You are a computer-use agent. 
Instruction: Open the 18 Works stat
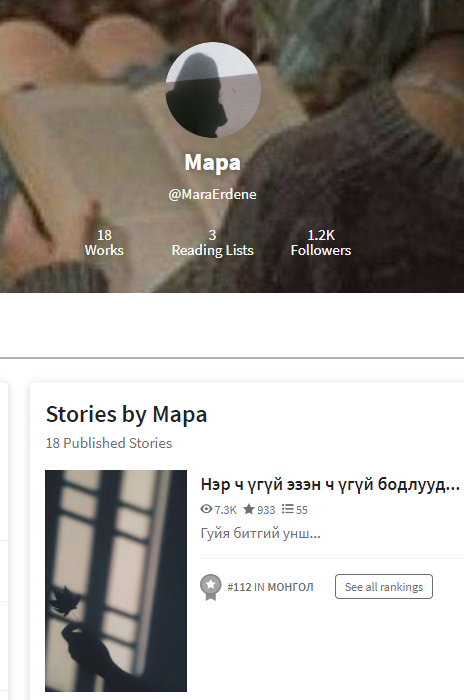[104, 242]
